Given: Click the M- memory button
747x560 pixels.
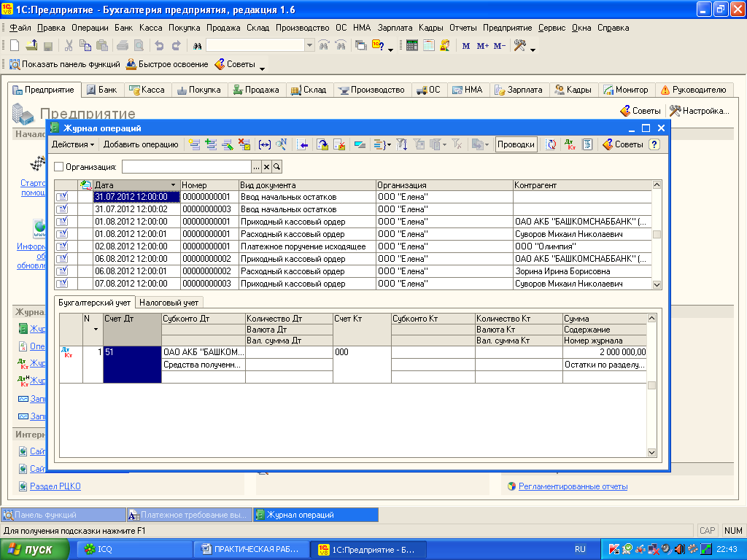Looking at the screenshot, I should [500, 46].
